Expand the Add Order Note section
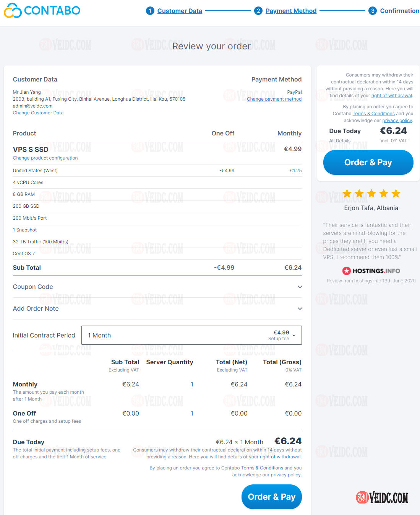 point(157,309)
